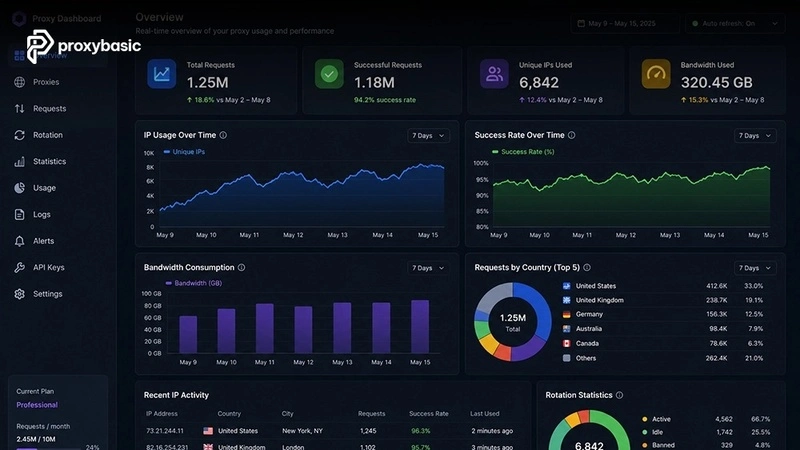Toggle Idle legend in Rotation Statistics

point(653,432)
